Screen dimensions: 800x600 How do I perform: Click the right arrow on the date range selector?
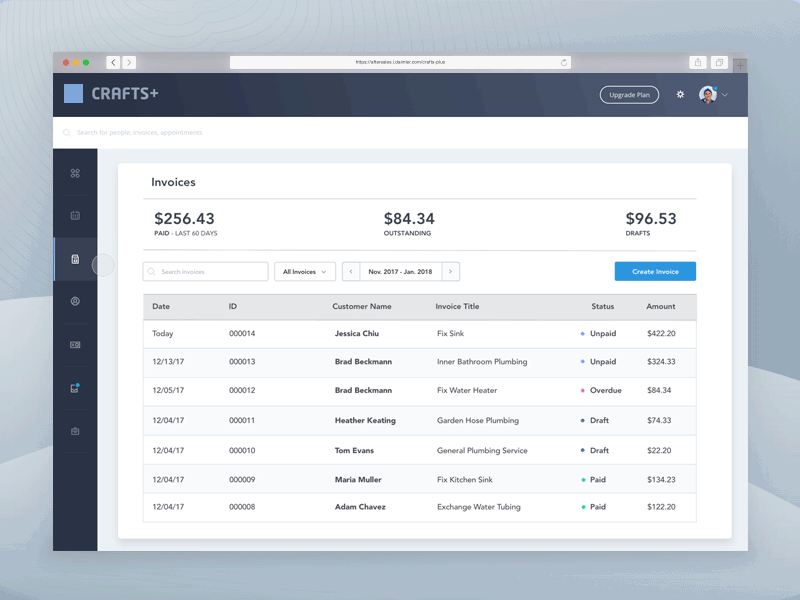pos(450,271)
